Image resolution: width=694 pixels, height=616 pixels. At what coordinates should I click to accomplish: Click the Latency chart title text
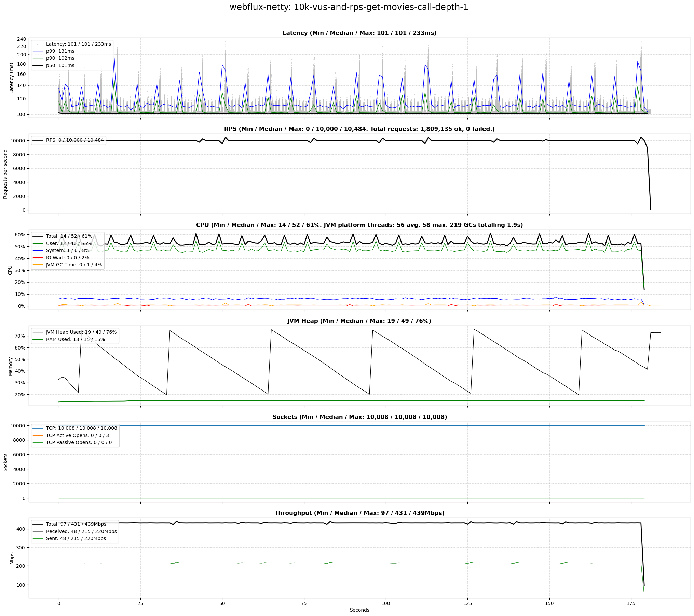359,33
